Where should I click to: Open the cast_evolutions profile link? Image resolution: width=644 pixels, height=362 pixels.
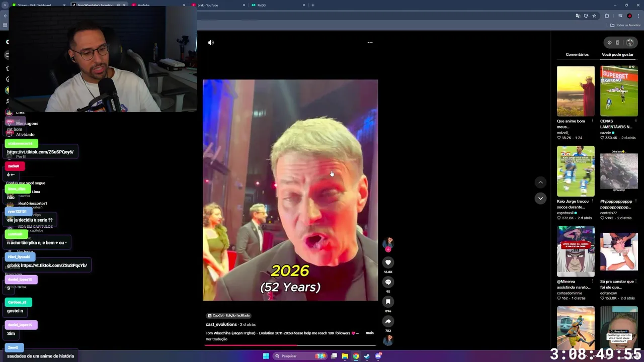221,324
